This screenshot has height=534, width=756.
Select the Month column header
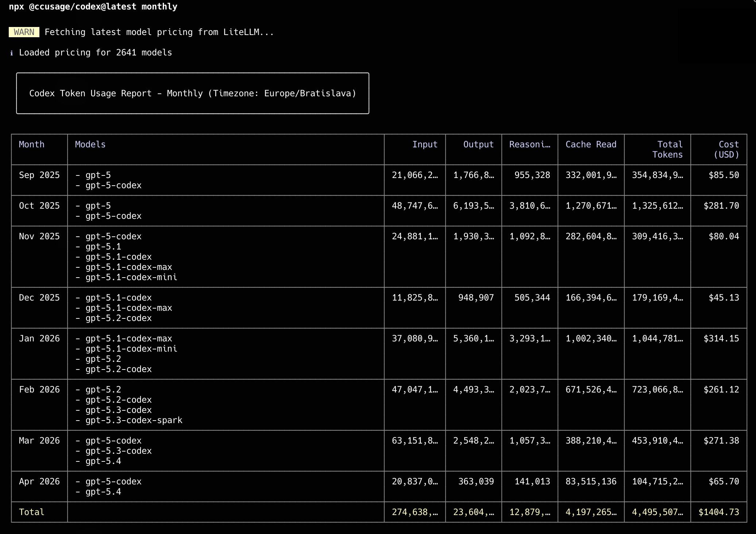(31, 144)
